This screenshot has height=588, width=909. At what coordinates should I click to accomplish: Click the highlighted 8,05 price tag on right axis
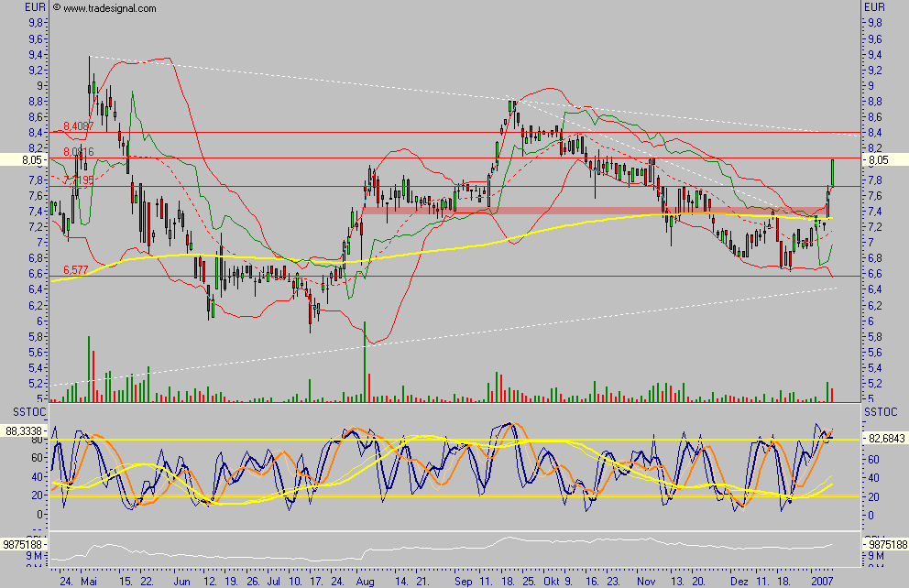coord(879,159)
